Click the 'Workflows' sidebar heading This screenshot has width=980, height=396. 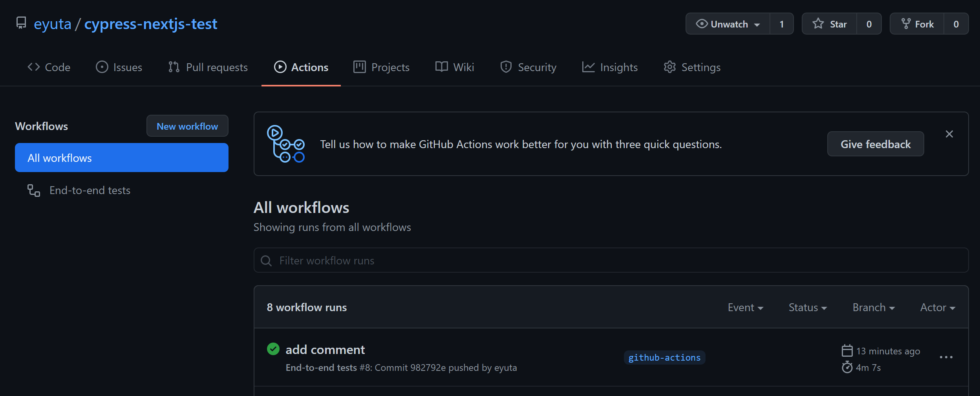pyautogui.click(x=41, y=126)
